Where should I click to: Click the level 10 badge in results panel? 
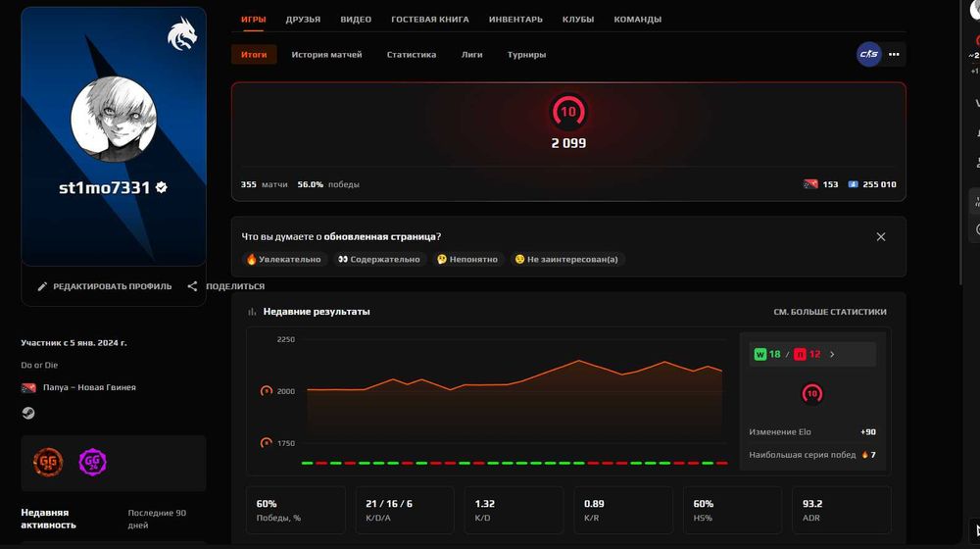[811, 393]
